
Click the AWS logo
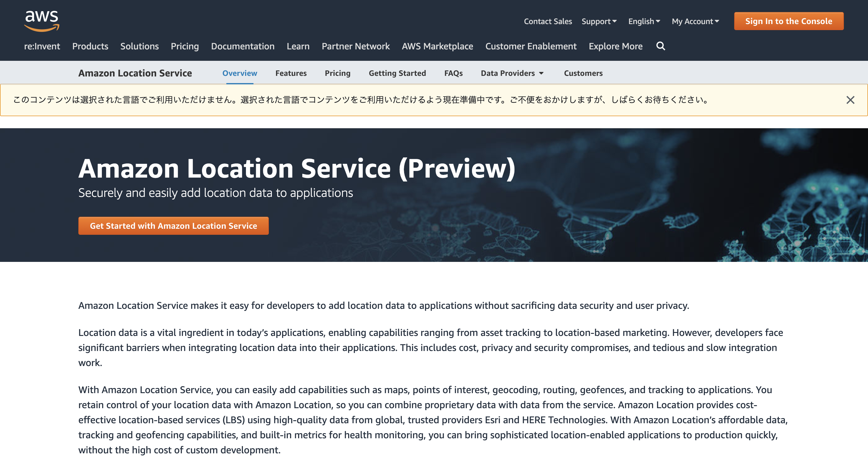pos(42,21)
